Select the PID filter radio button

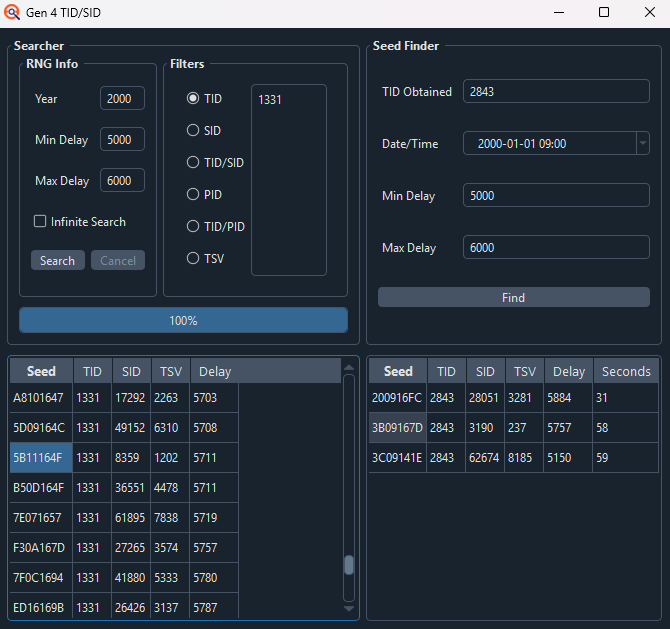click(x=193, y=194)
